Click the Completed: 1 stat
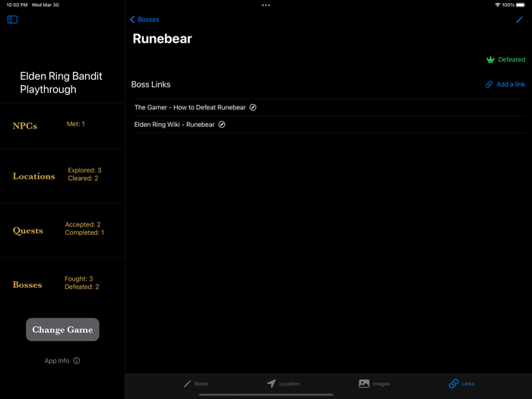Image resolution: width=532 pixels, height=399 pixels. click(84, 233)
